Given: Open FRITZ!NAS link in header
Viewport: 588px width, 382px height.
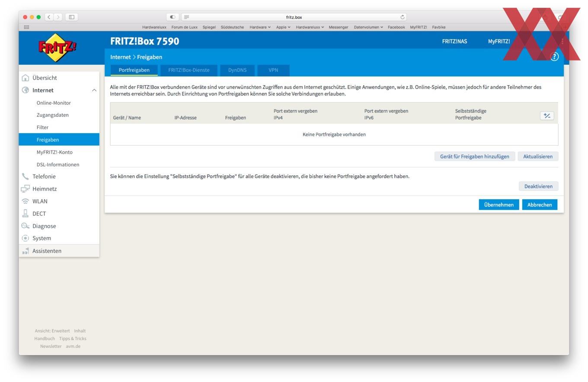Looking at the screenshot, I should coord(454,41).
